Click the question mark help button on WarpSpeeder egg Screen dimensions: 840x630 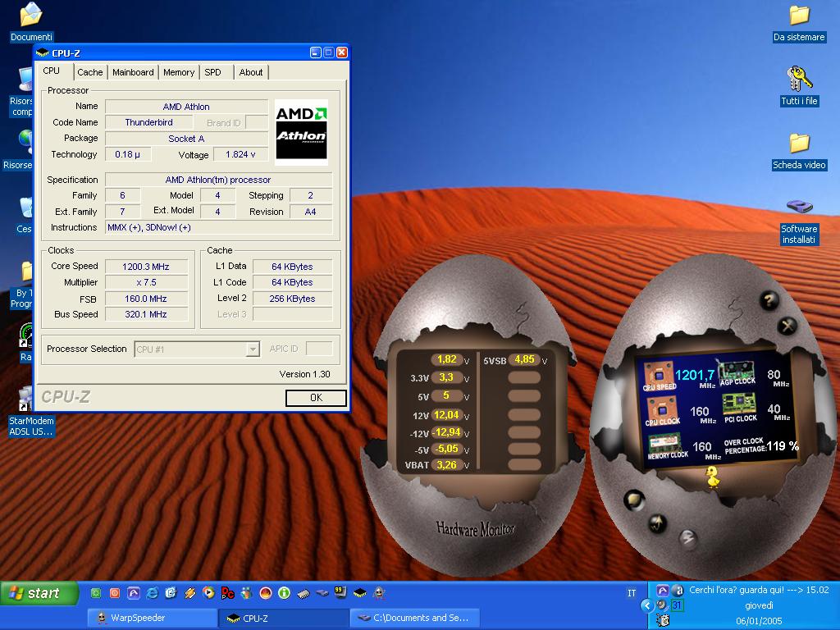[x=768, y=300]
